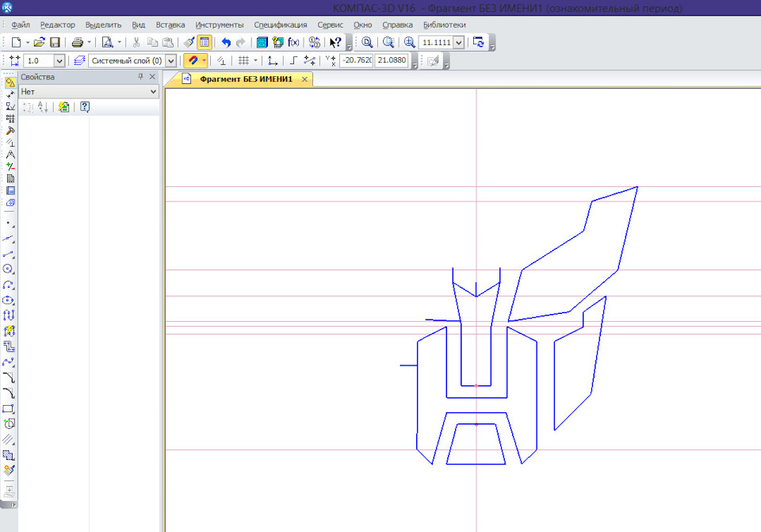Expand the print options dropdown arrow
This screenshot has width=761, height=532.
click(x=89, y=43)
